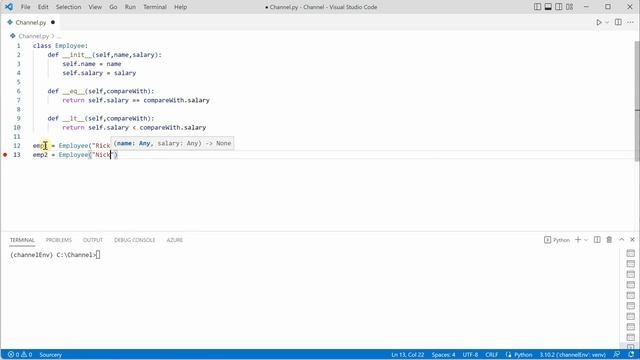This screenshot has width=640, height=360.
Task: Click 'self.salary = salary' on line 4
Action: click(x=99, y=73)
